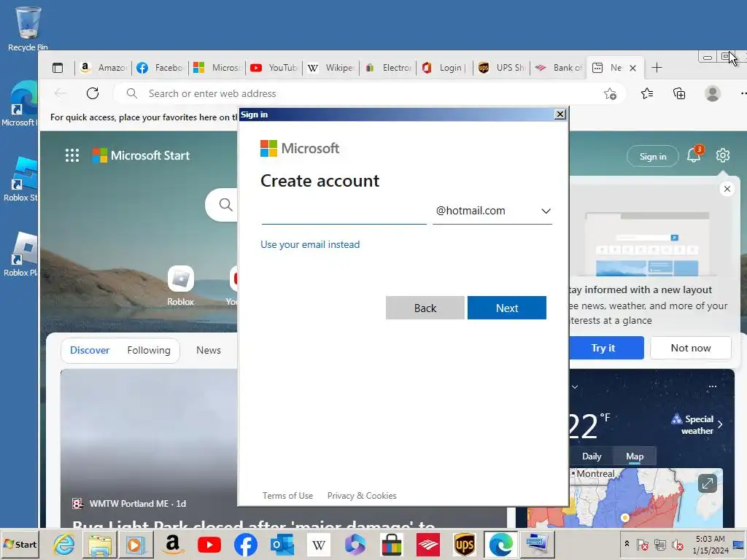747x560 pixels.
Task: Open the Favorites list icon
Action: [647, 93]
